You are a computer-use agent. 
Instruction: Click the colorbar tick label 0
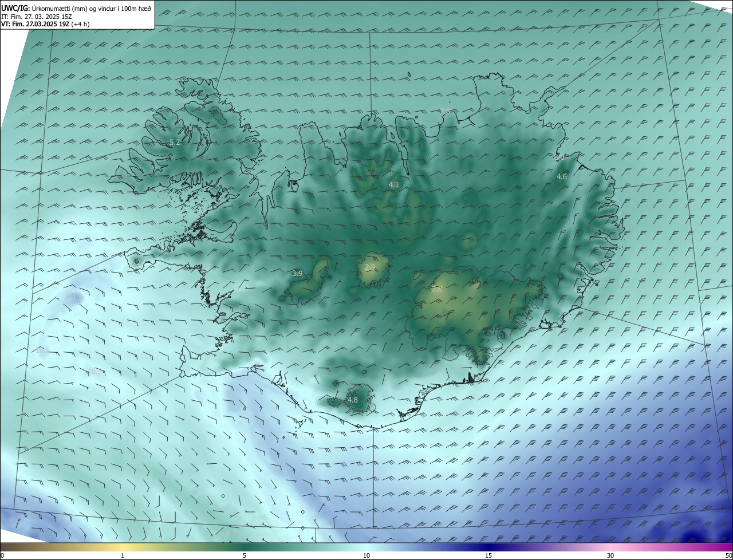click(x=2, y=556)
